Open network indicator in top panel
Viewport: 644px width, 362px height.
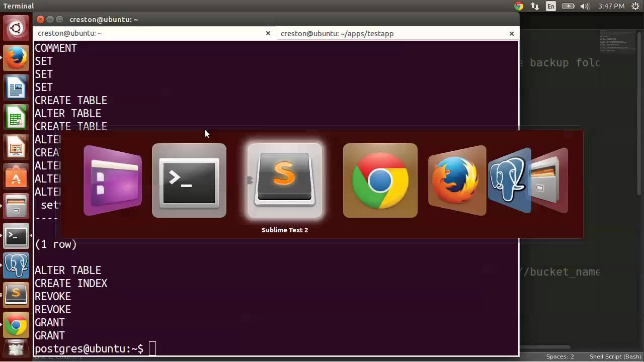[x=535, y=6]
